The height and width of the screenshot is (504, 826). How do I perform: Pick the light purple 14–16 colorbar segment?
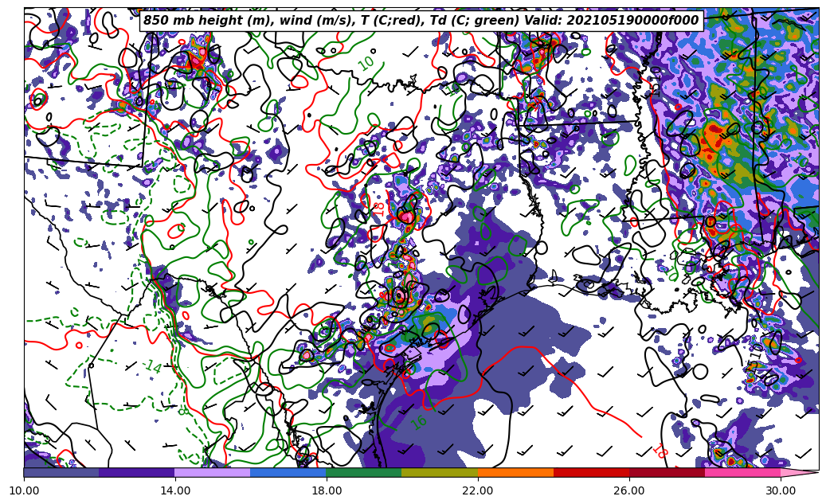click(x=213, y=472)
